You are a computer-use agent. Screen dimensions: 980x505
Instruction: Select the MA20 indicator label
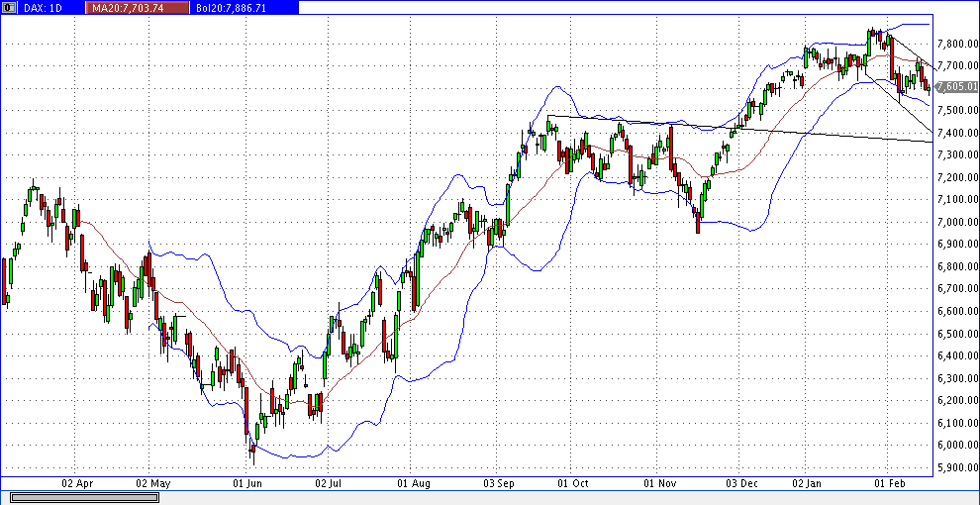(x=128, y=8)
